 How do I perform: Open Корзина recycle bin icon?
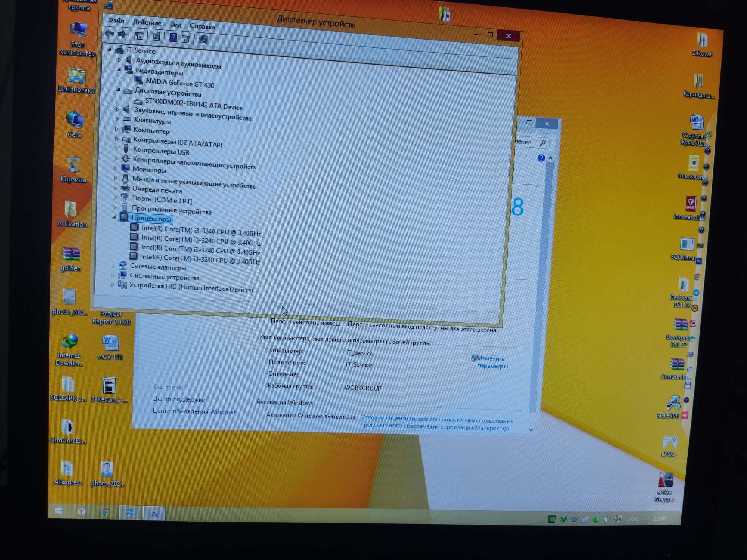(73, 170)
